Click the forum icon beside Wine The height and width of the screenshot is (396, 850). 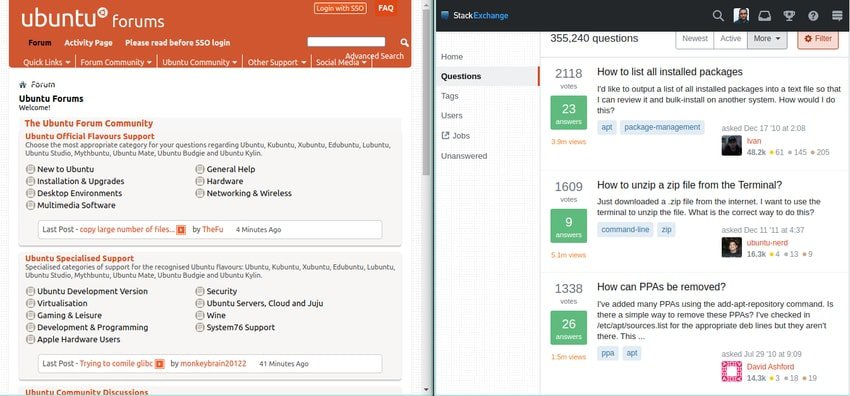[200, 315]
